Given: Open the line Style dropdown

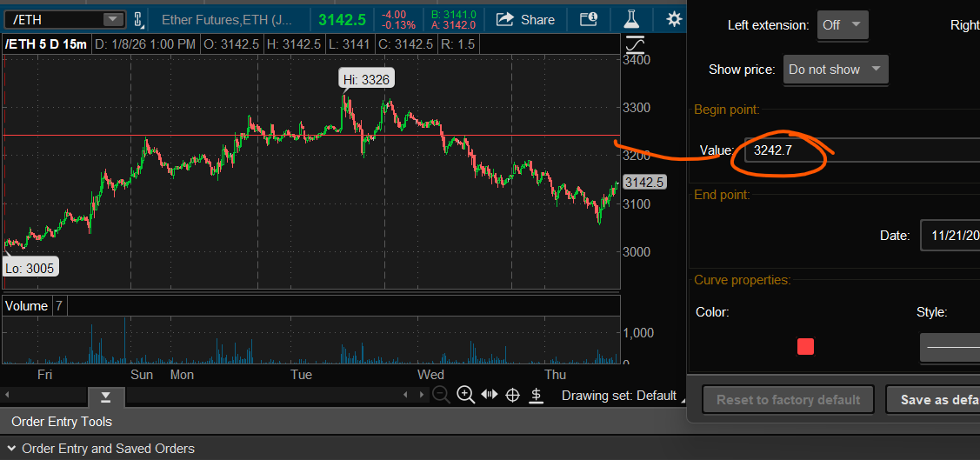Looking at the screenshot, I should (x=950, y=347).
